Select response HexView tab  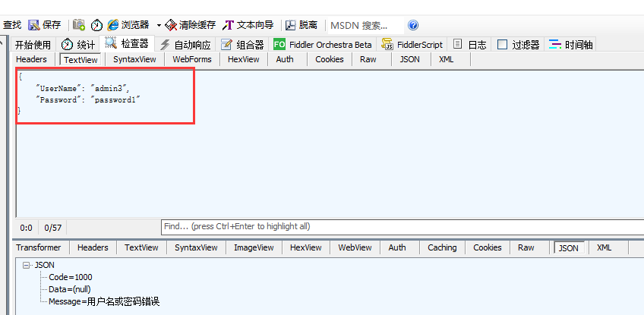click(x=305, y=247)
